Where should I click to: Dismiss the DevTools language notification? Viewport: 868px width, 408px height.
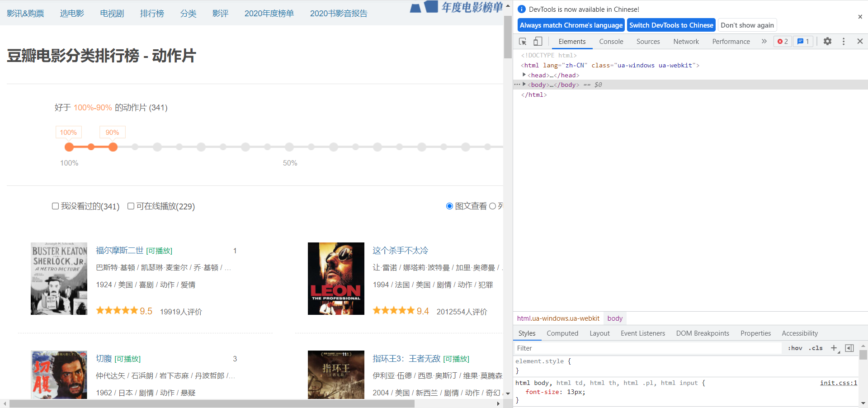pyautogui.click(x=860, y=17)
